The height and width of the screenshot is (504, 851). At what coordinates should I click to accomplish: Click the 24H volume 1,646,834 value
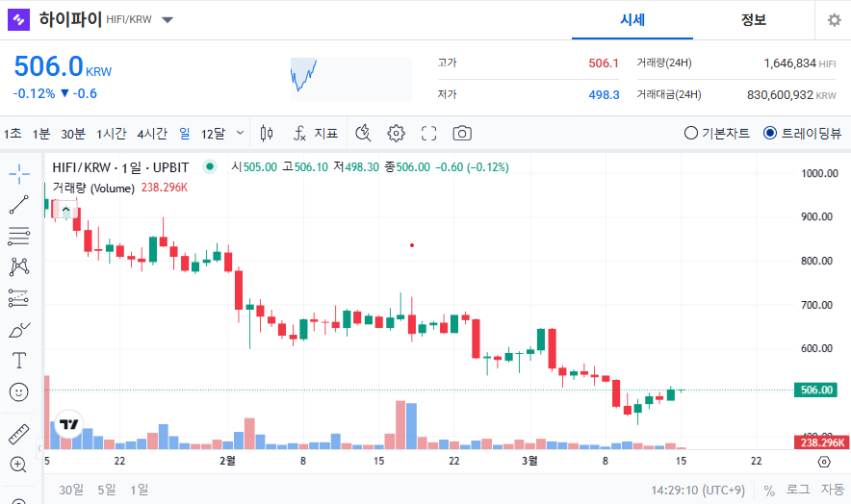click(x=790, y=63)
